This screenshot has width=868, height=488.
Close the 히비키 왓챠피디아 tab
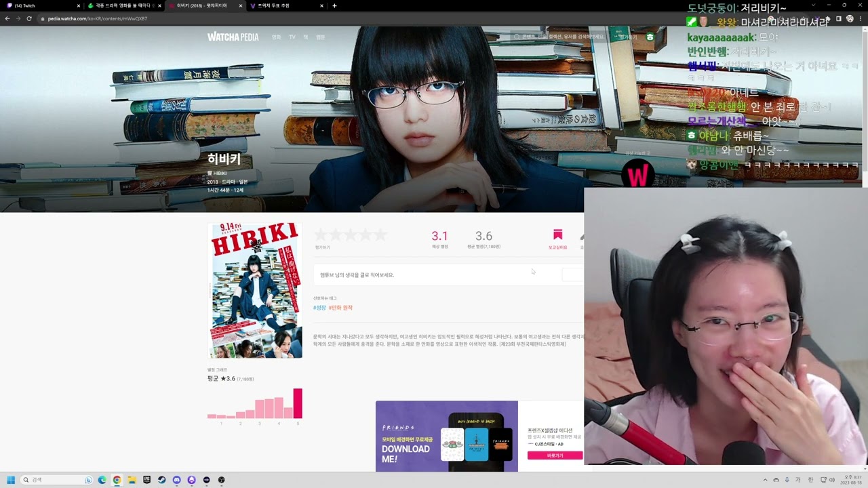(x=241, y=5)
